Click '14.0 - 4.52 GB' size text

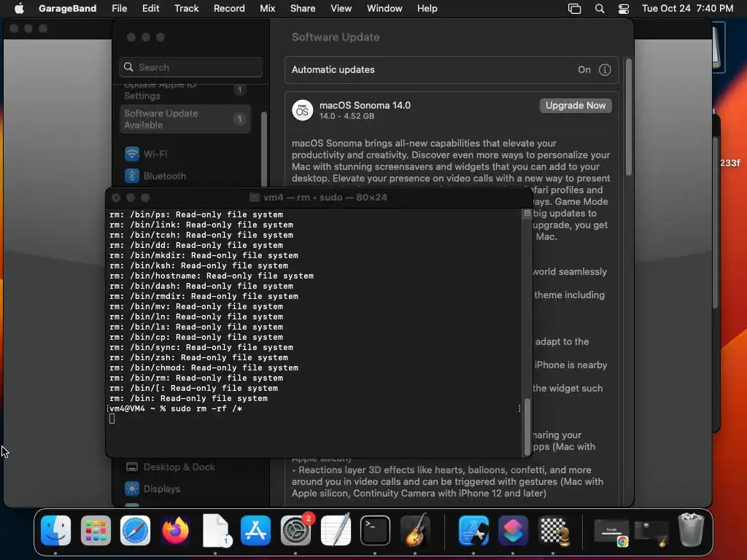(x=347, y=116)
